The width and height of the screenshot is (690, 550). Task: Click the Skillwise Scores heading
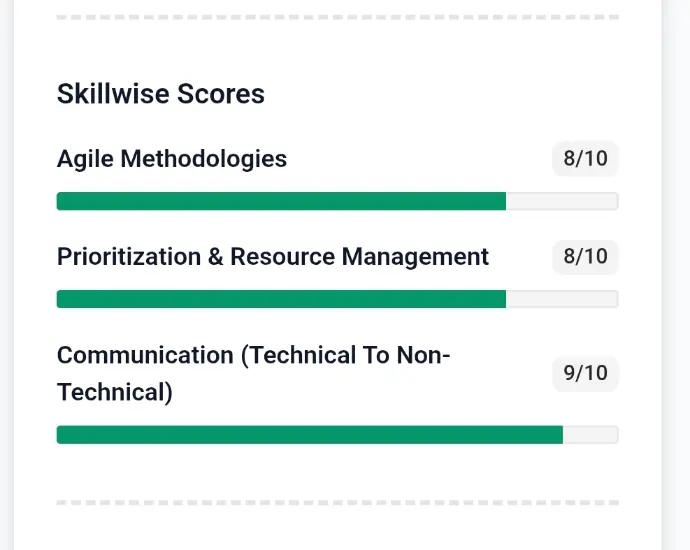click(161, 94)
